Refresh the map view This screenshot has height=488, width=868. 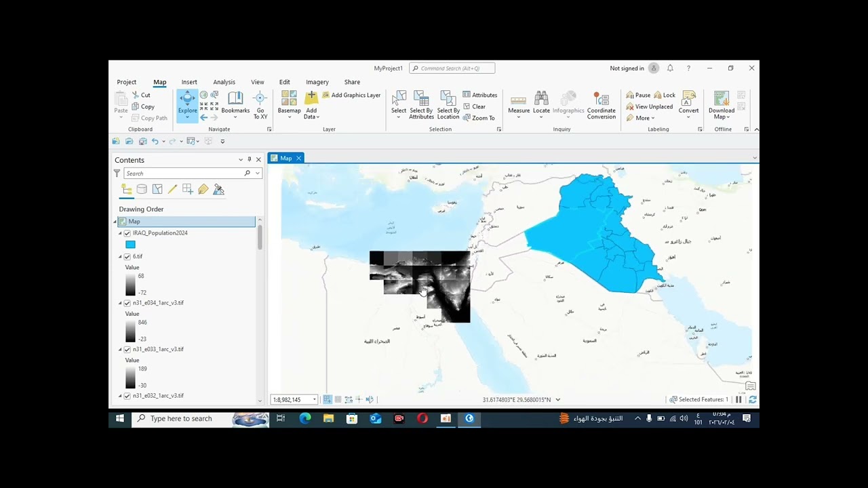pos(752,400)
